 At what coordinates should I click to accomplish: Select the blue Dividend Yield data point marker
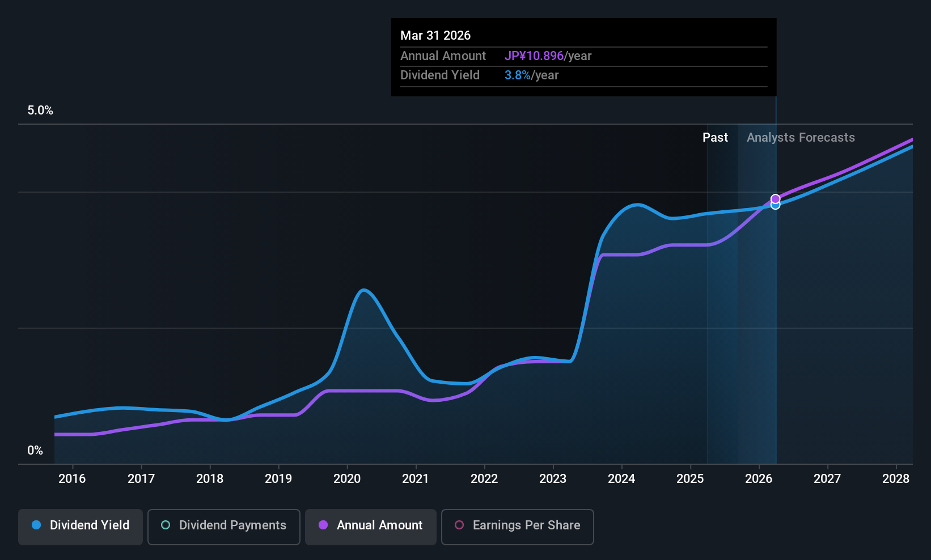[775, 205]
